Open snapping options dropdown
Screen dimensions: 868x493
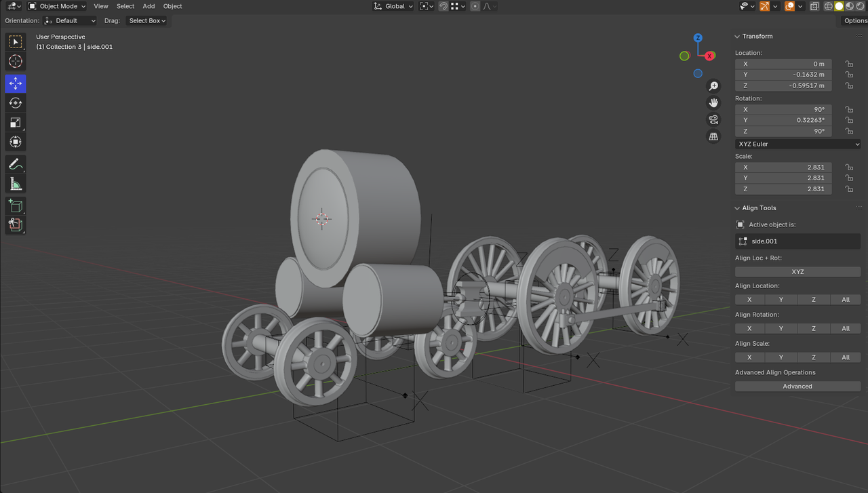click(458, 6)
